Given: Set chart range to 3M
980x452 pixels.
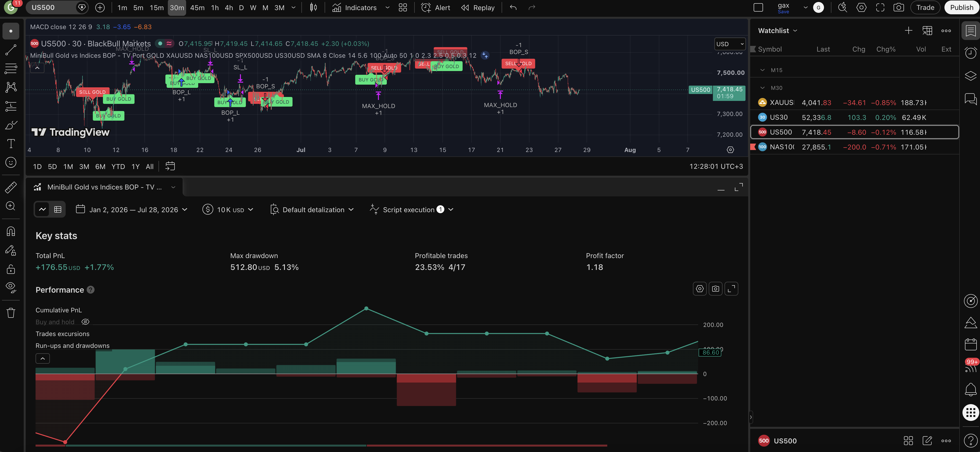Looking at the screenshot, I should point(84,167).
